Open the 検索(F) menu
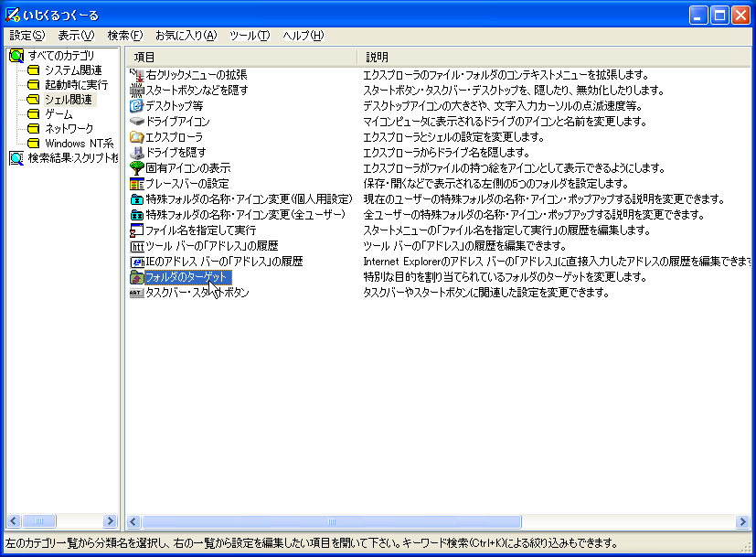Viewport: 756px width, 557px height. pos(125,35)
